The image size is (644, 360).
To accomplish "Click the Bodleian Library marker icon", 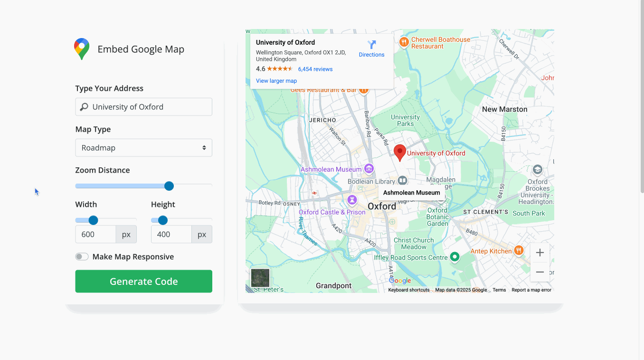I will [402, 181].
